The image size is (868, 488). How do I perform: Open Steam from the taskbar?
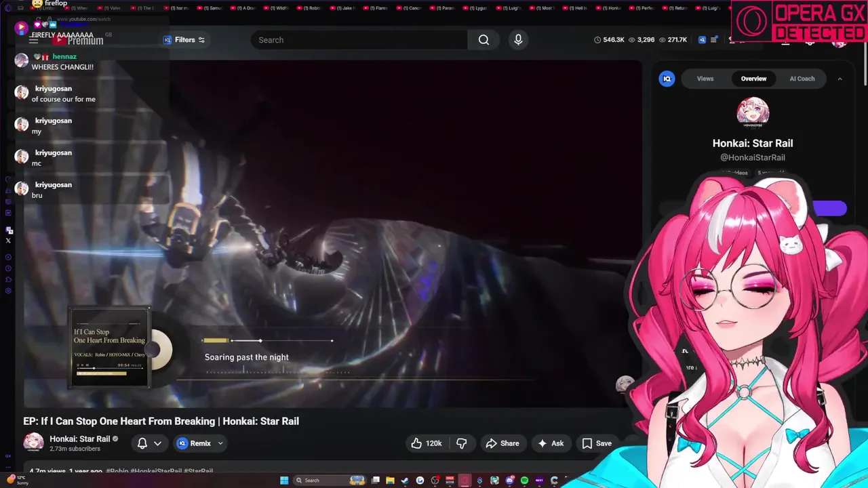[405, 481]
